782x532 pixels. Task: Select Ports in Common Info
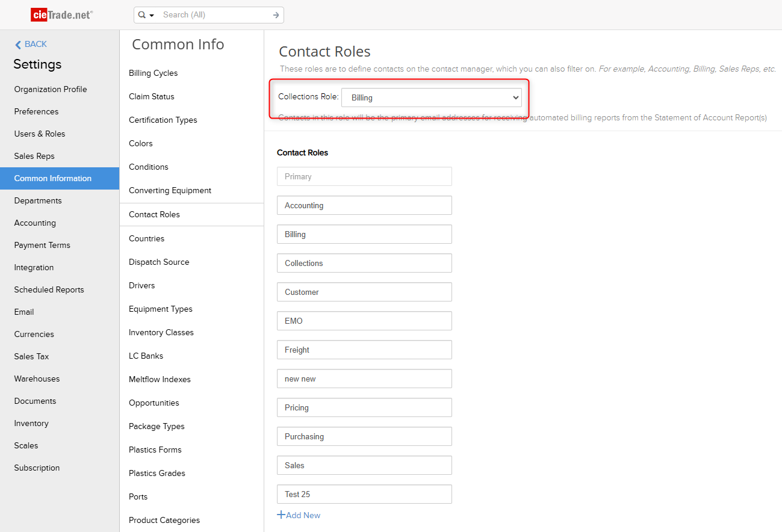[138, 496]
